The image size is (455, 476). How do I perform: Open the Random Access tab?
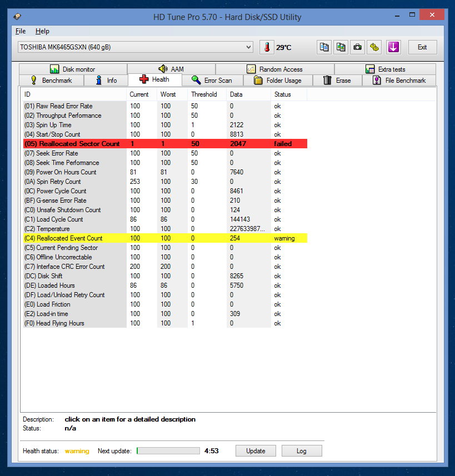click(275, 69)
